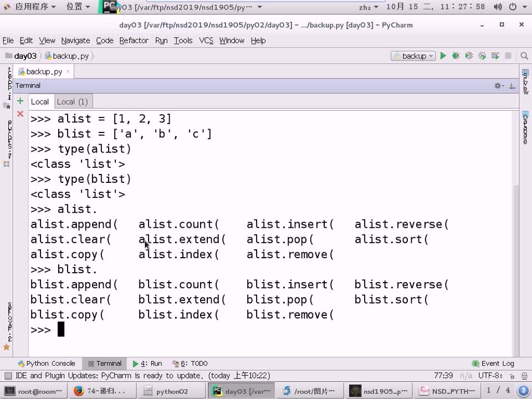Click the clock showing 11:27:58

point(436,7)
